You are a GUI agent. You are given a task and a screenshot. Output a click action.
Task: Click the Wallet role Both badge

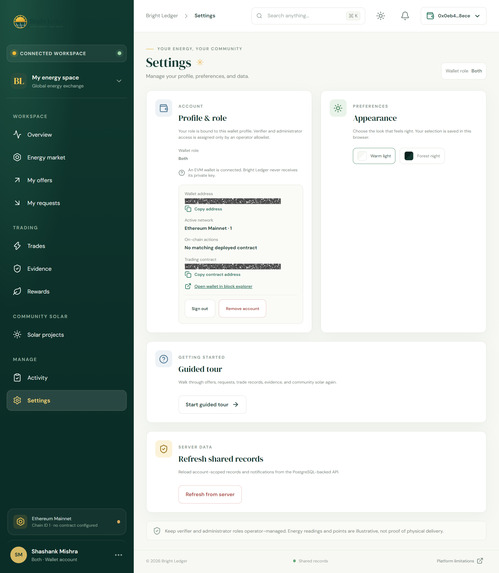pyautogui.click(x=464, y=71)
